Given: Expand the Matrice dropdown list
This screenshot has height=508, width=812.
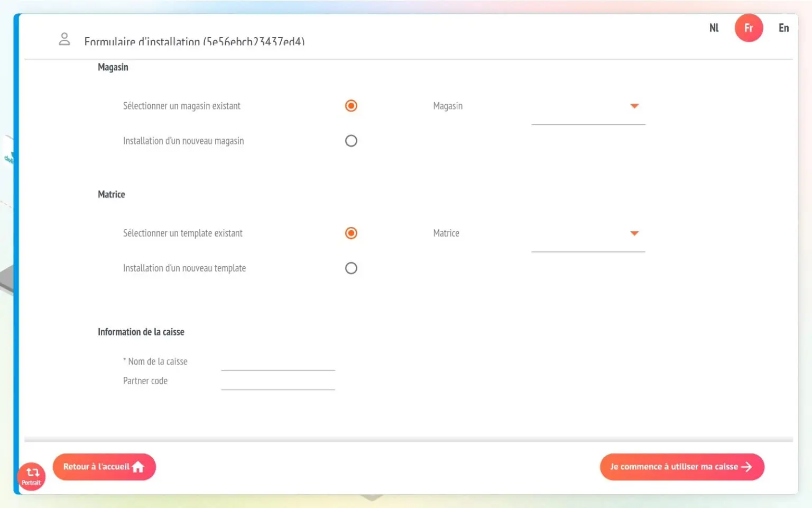Looking at the screenshot, I should (588, 234).
